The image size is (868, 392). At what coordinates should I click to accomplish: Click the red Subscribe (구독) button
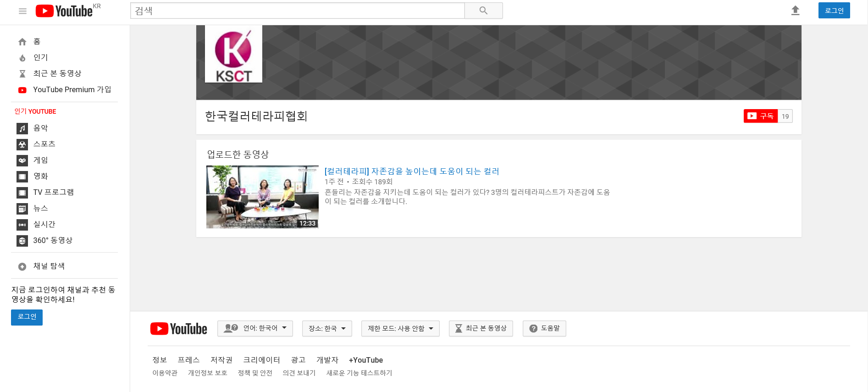click(x=761, y=116)
